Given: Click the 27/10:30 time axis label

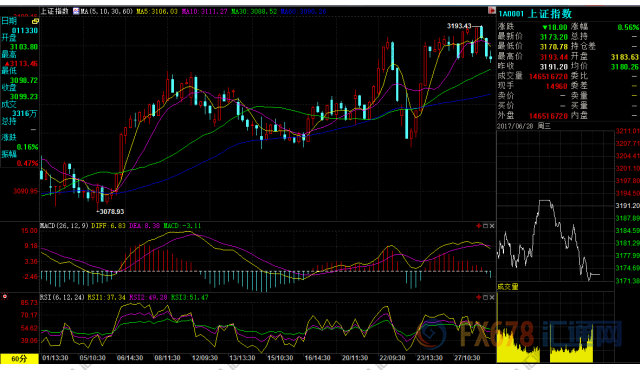Looking at the screenshot, I should tap(467, 358).
